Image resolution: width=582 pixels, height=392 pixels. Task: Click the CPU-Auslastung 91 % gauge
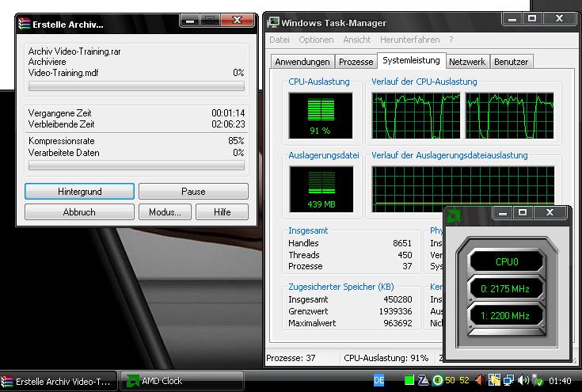[321, 116]
